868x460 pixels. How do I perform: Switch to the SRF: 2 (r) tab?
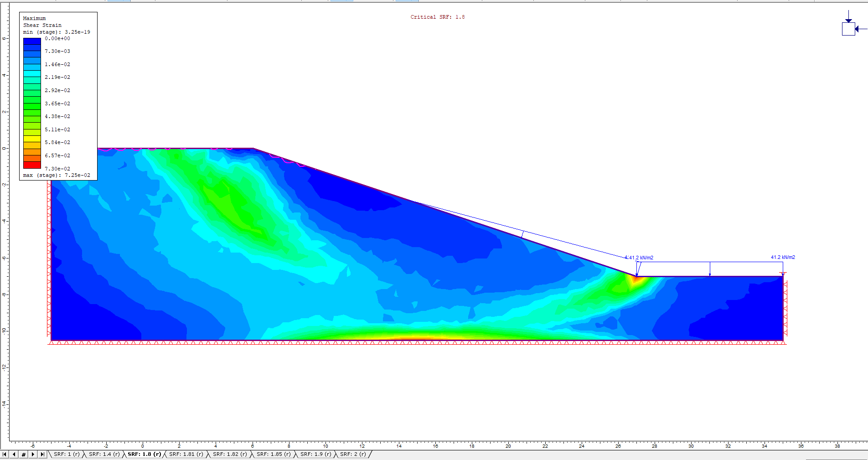[353, 454]
